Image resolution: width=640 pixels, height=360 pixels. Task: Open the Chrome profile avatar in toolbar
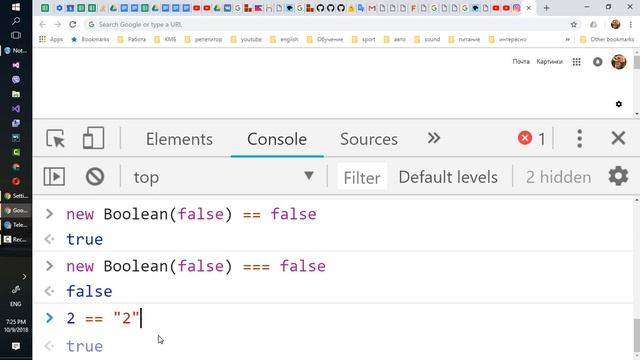pyautogui.click(x=615, y=24)
